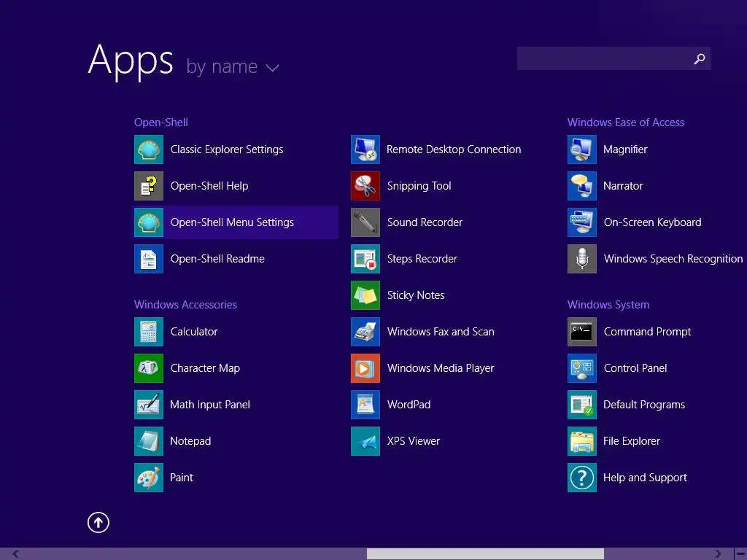
Task: Open the Remote Desktop Connection icon
Action: tap(365, 149)
